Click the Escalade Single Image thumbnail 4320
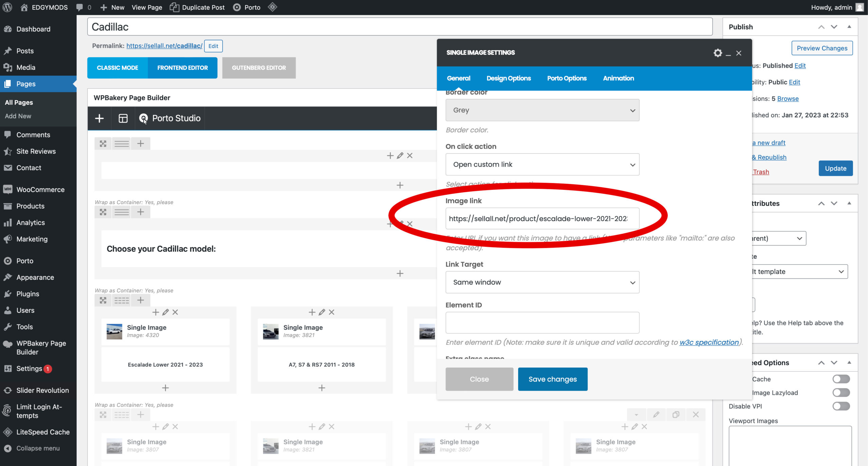The width and height of the screenshot is (868, 466). [x=114, y=331]
